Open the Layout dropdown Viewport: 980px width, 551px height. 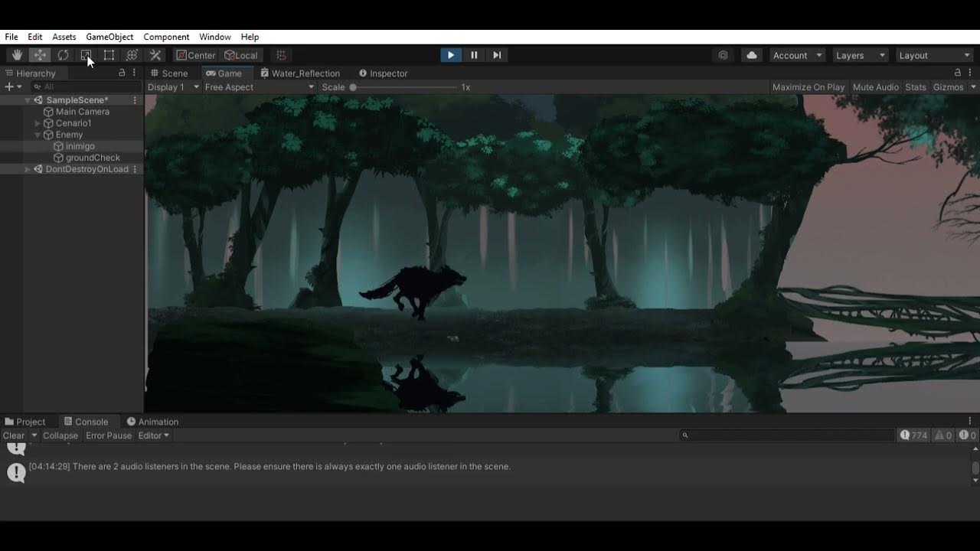pos(934,55)
